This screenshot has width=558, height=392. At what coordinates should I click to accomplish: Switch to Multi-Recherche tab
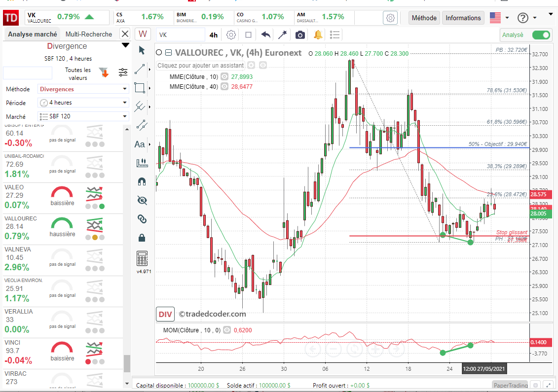(x=89, y=34)
